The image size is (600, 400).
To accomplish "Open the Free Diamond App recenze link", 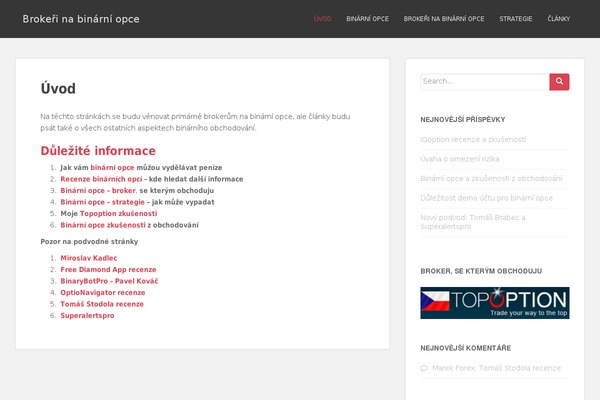I will [108, 269].
